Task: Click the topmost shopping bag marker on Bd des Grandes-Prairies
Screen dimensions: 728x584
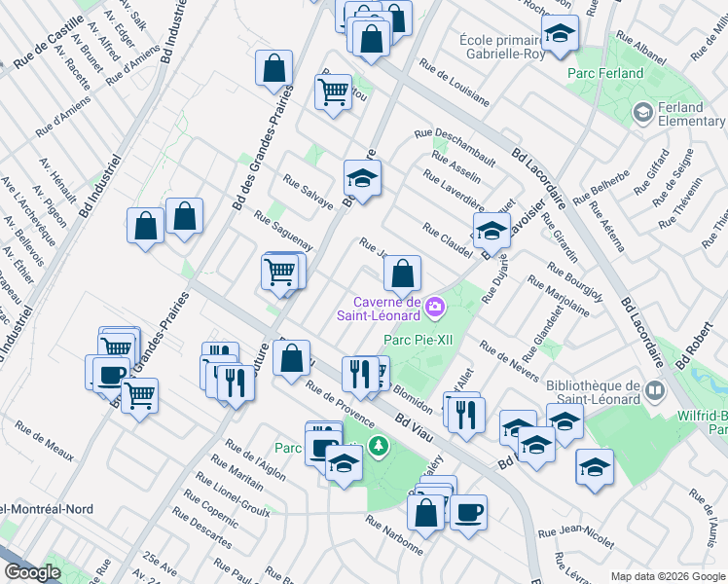Action: tap(273, 69)
